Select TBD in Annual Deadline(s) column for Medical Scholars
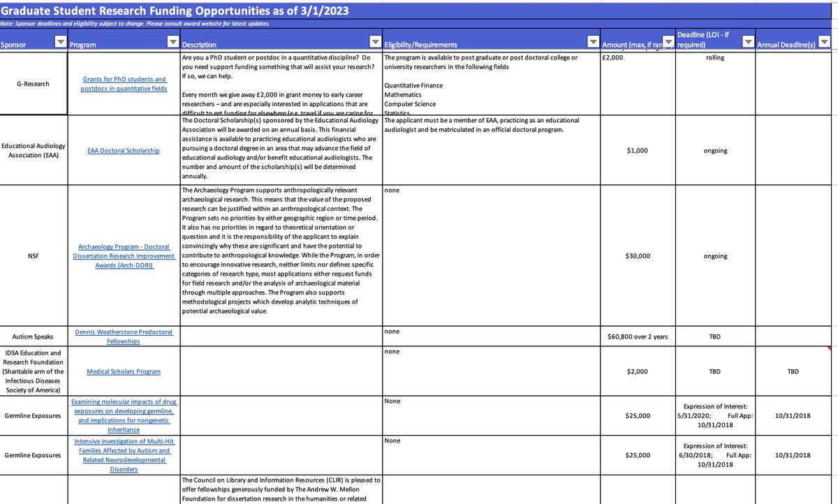 coord(793,371)
